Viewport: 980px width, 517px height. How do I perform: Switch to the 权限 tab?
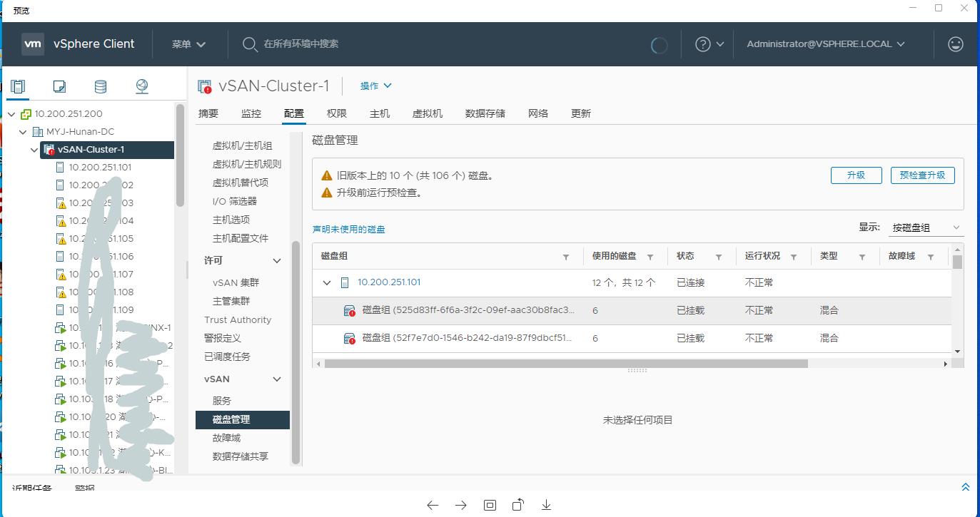click(x=337, y=113)
